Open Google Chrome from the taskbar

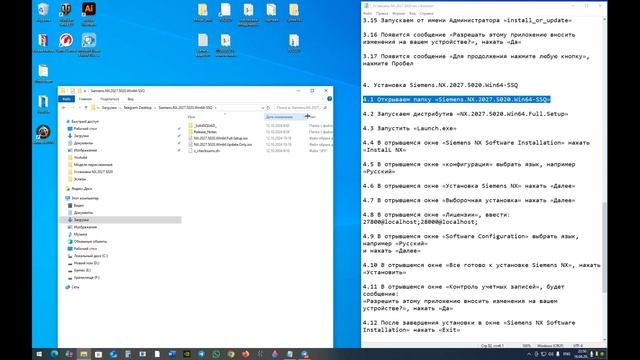pyautogui.click(x=231, y=354)
